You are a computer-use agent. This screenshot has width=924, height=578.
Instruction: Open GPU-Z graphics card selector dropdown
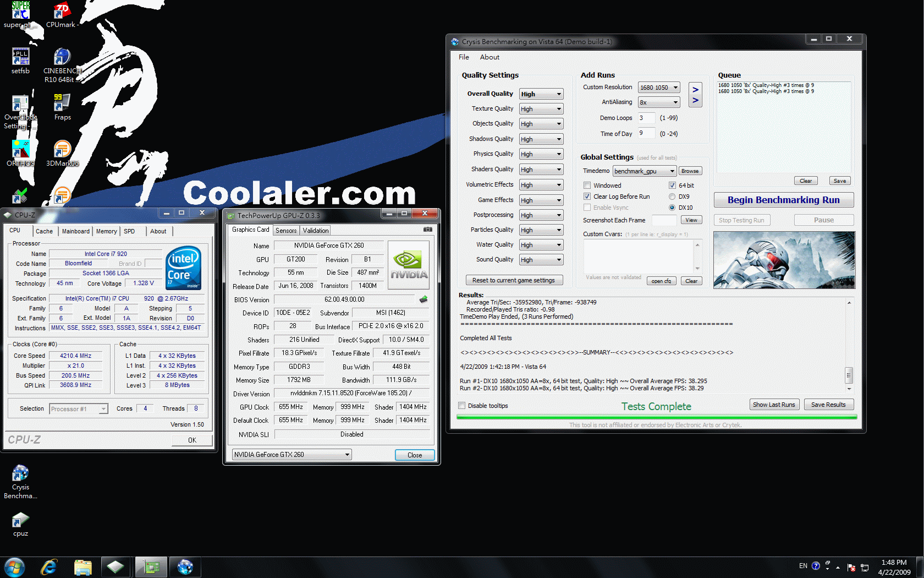(291, 455)
